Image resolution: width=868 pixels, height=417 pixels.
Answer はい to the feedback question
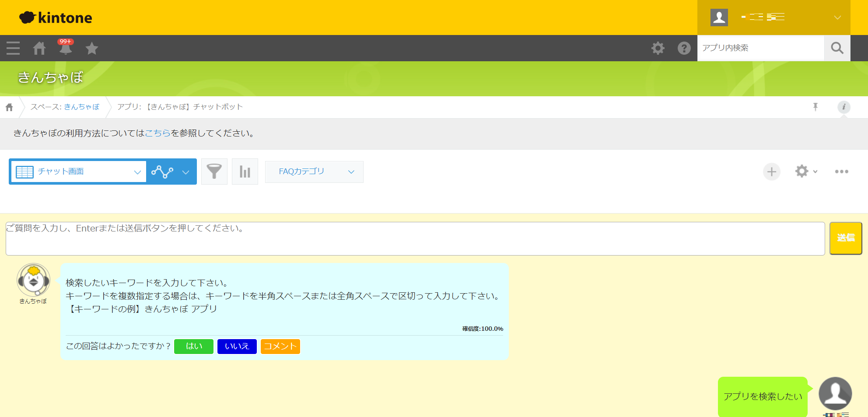[193, 346]
